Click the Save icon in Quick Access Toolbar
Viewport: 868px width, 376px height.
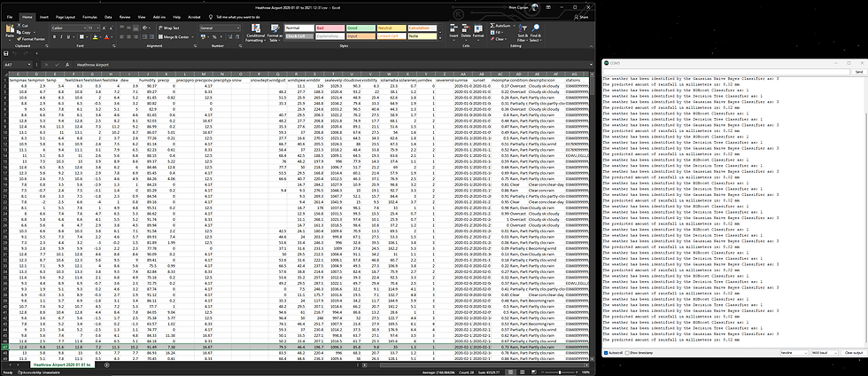(6, 53)
